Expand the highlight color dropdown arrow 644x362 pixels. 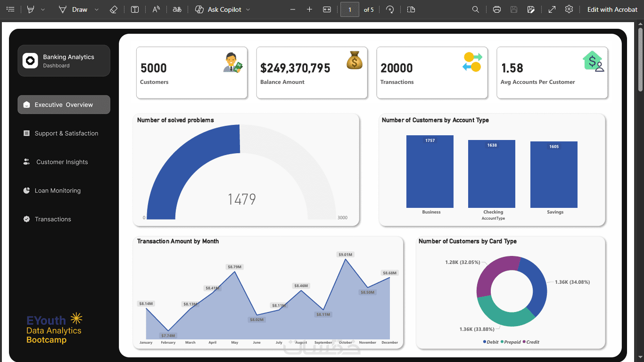43,9
